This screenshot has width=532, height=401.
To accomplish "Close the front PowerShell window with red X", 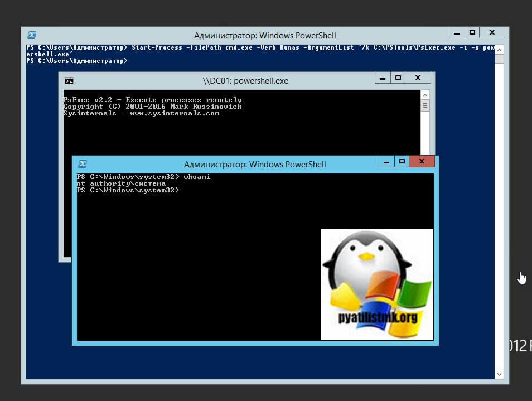I will point(422,162).
